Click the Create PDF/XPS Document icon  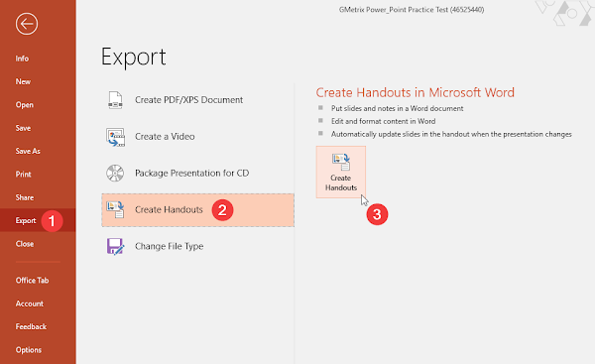(x=115, y=100)
